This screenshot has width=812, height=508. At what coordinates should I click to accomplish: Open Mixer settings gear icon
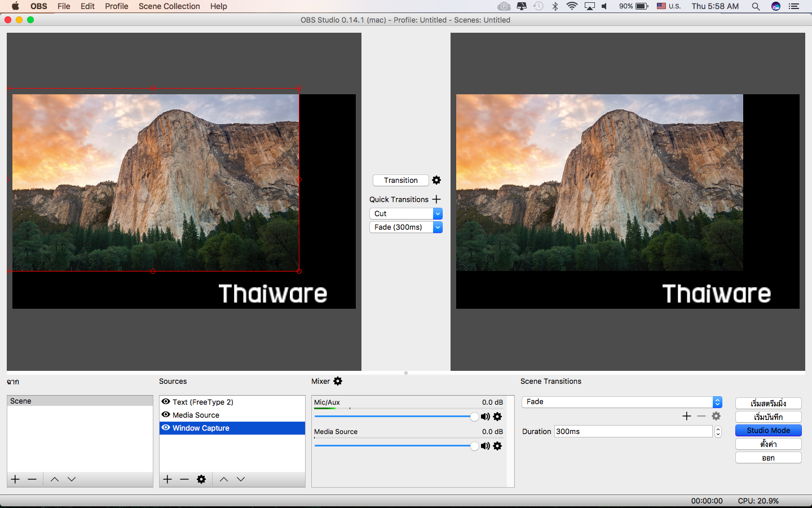pyautogui.click(x=338, y=381)
